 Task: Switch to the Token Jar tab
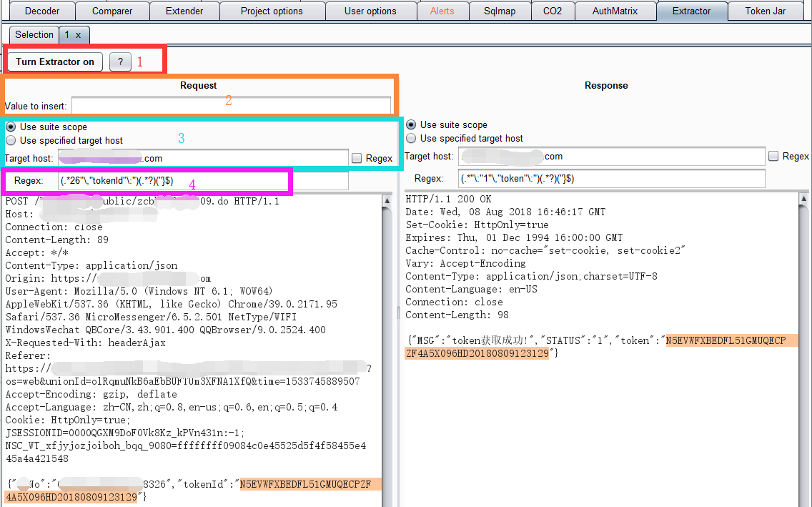pos(765,11)
